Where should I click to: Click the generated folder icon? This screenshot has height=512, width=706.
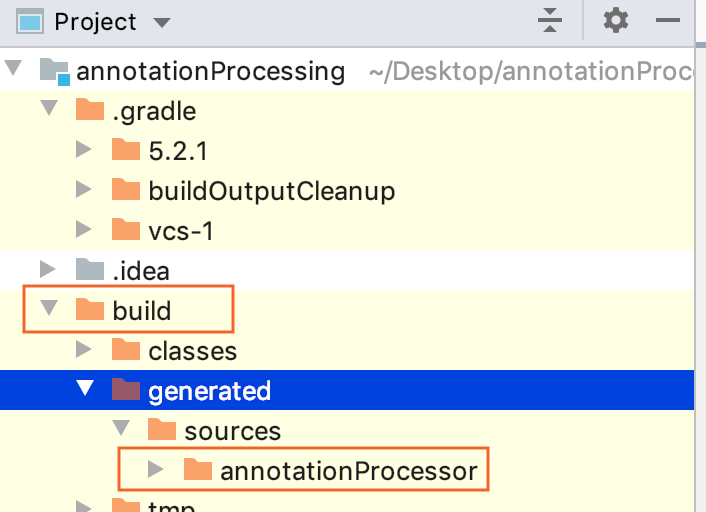click(127, 390)
